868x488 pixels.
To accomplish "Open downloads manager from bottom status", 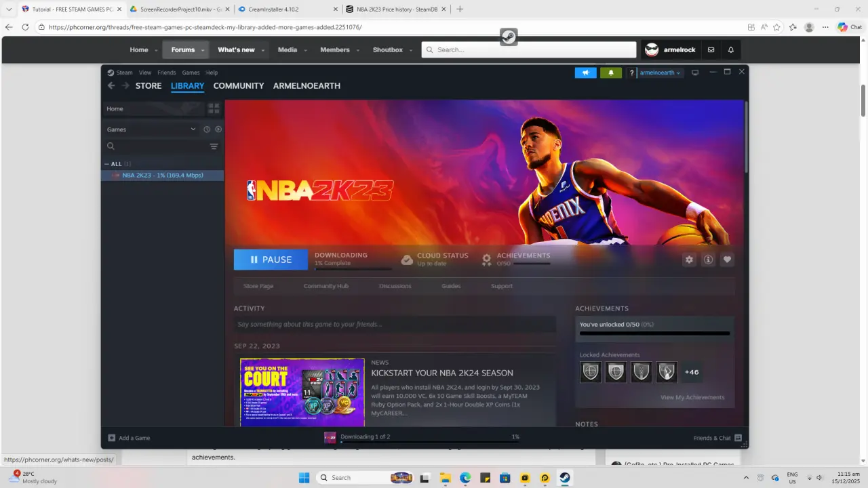I will (365, 437).
